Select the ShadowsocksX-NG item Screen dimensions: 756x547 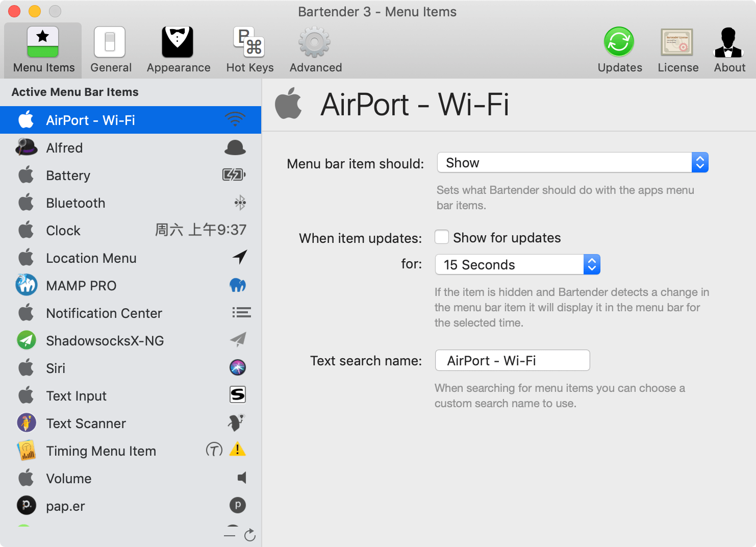click(x=131, y=340)
